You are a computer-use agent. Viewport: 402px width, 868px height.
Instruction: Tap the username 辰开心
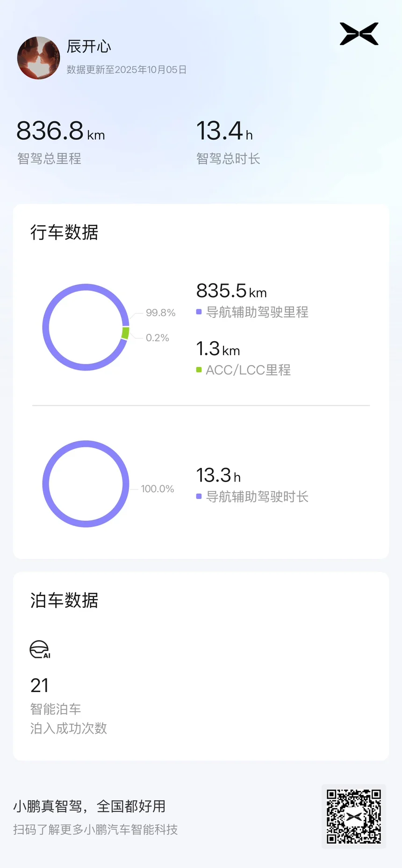point(89,46)
